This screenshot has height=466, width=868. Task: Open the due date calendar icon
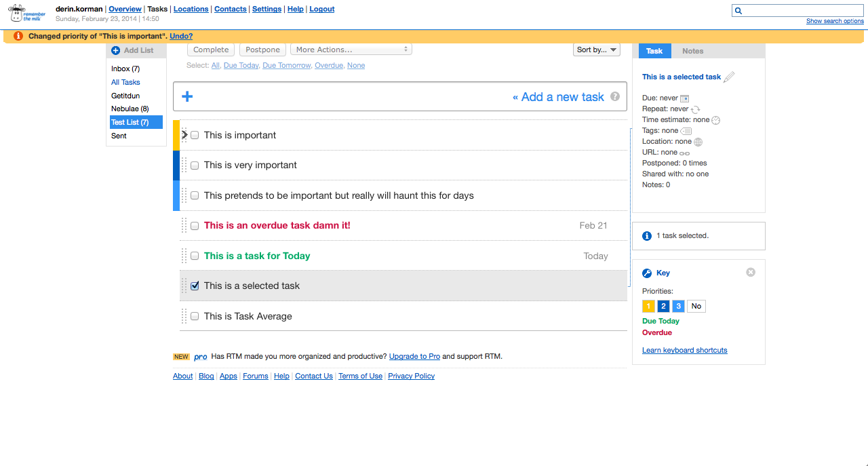684,98
